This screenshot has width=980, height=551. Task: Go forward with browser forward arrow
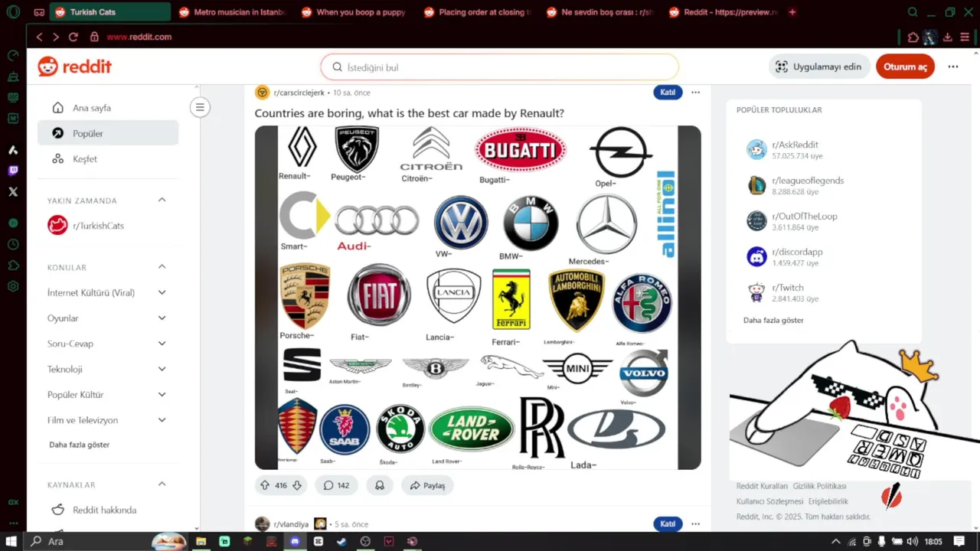tap(56, 37)
